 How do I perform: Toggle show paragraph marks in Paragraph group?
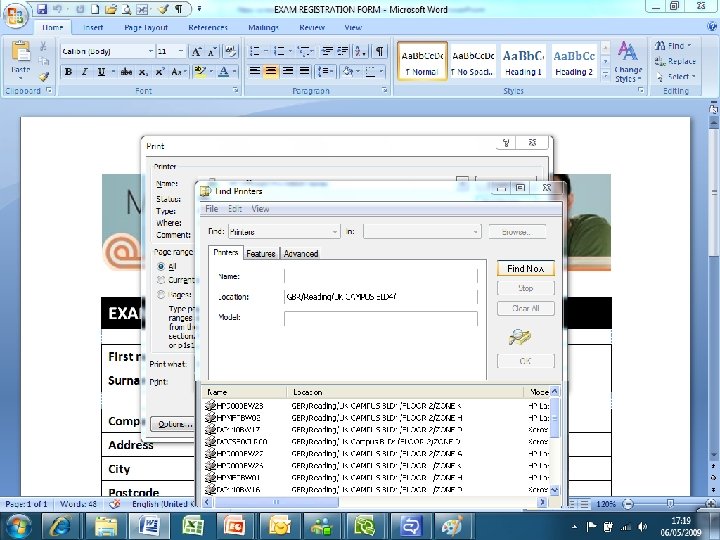(380, 51)
